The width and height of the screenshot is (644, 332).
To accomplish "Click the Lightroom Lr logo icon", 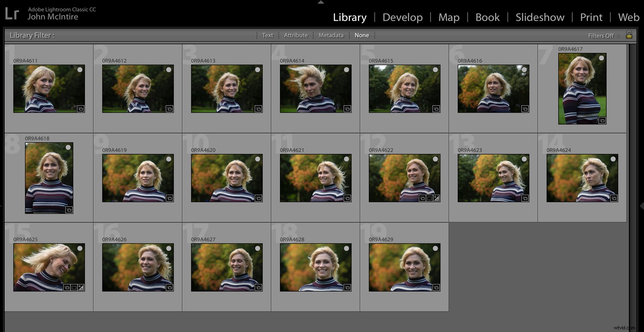I will [x=13, y=13].
